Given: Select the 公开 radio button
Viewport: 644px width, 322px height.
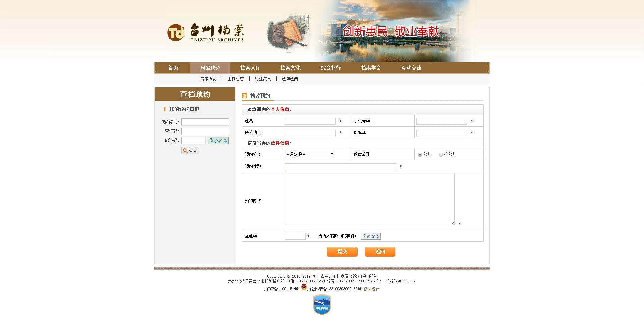Looking at the screenshot, I should click(420, 155).
